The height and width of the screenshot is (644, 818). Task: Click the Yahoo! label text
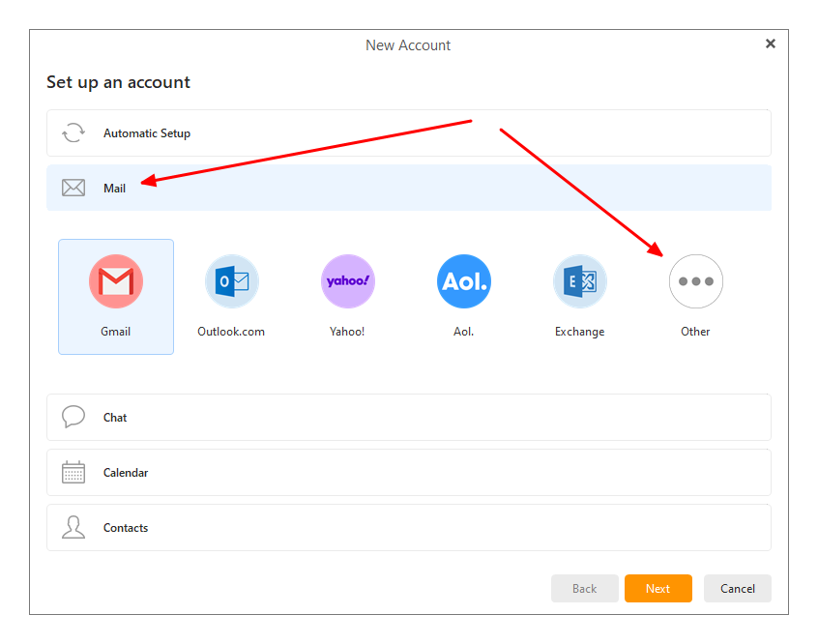pos(347,332)
